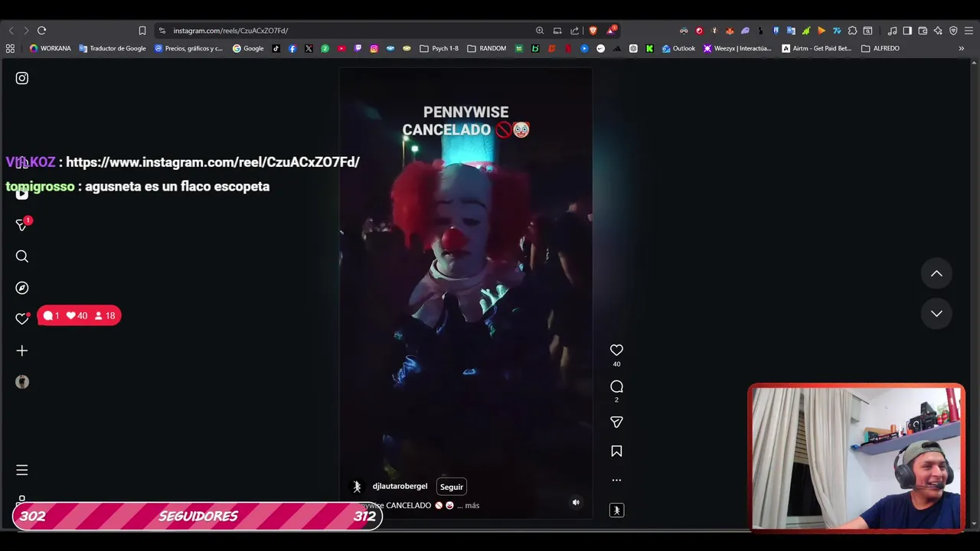
Task: Open Brave VPN shield icon
Action: (x=953, y=31)
